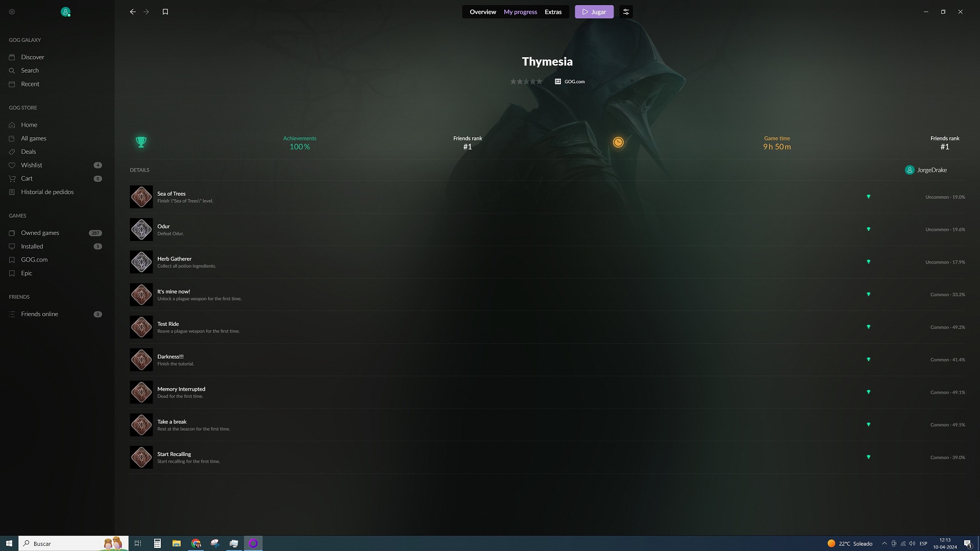Open Deals in the sidebar

pyautogui.click(x=29, y=152)
